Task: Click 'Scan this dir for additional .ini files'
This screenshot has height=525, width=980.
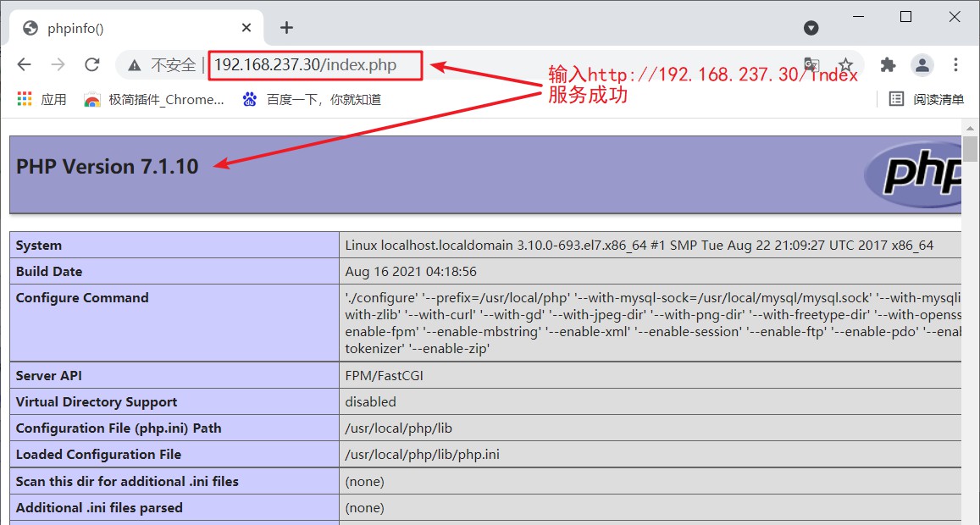Action: [x=127, y=481]
